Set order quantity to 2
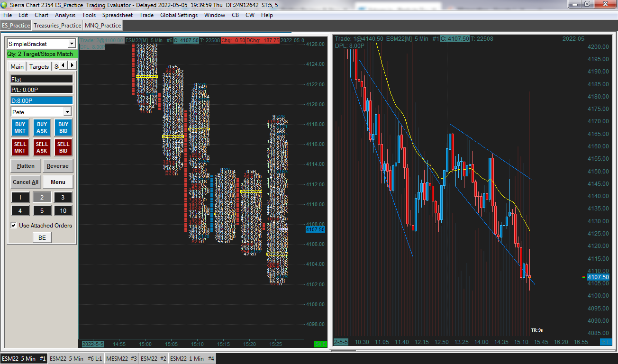618x364 pixels. tap(42, 197)
